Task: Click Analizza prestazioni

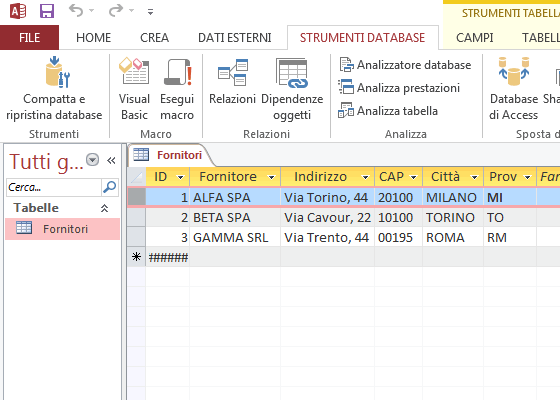Action: [x=399, y=88]
